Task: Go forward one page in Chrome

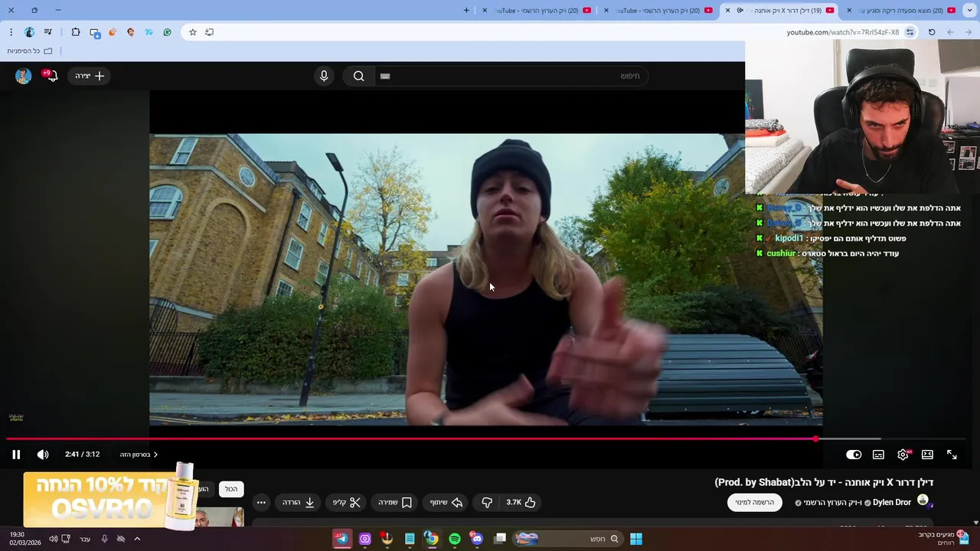Action: (950, 32)
